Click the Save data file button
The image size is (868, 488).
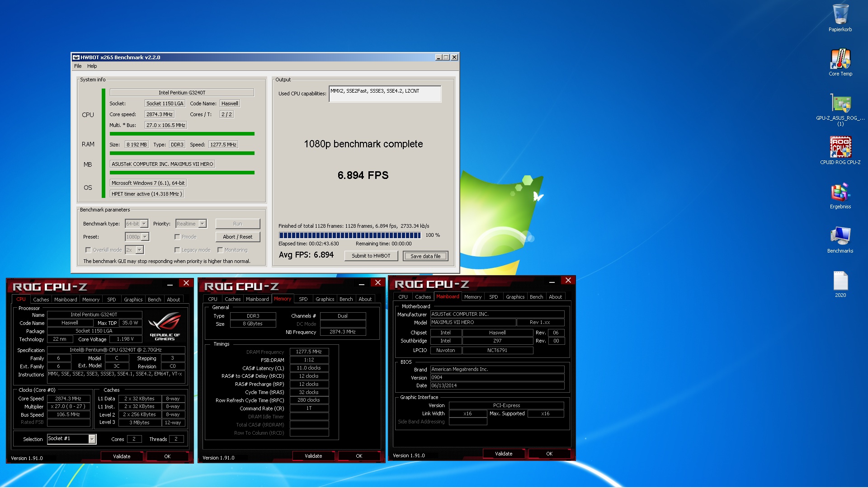point(425,256)
